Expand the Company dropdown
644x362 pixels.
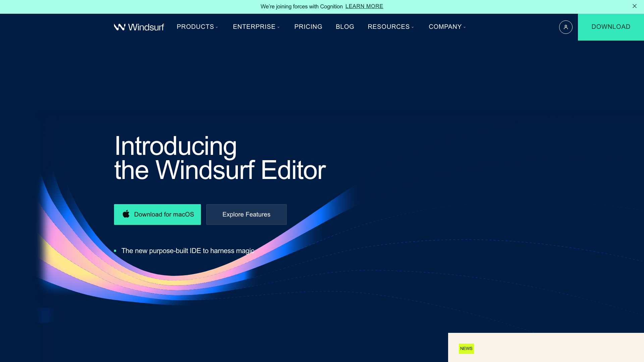(x=447, y=27)
